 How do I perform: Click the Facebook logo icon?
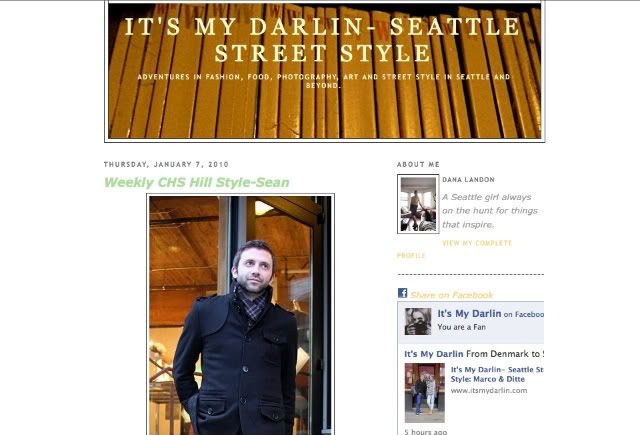(x=402, y=293)
